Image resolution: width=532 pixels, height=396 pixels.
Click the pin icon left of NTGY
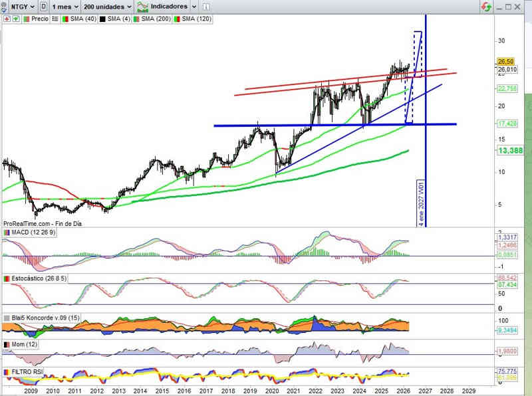pyautogui.click(x=4, y=6)
